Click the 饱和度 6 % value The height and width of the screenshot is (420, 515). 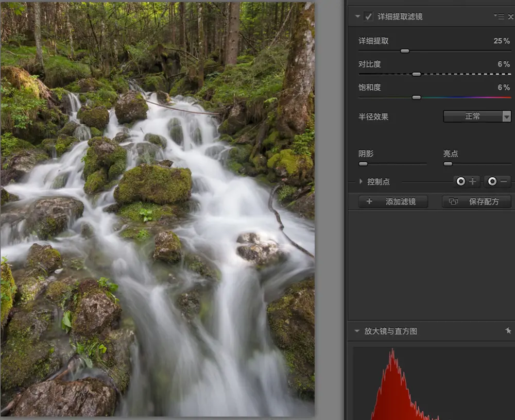[504, 88]
